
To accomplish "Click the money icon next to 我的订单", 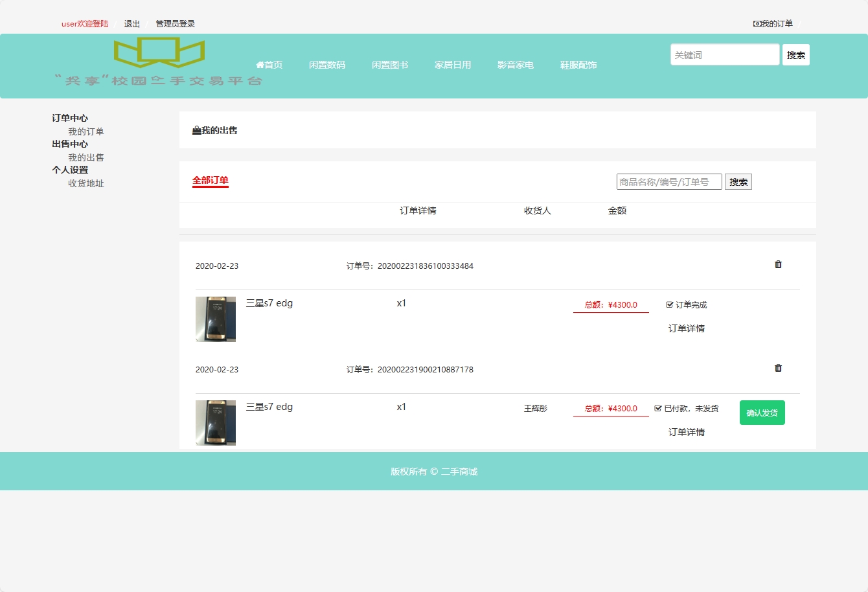I will [x=757, y=24].
